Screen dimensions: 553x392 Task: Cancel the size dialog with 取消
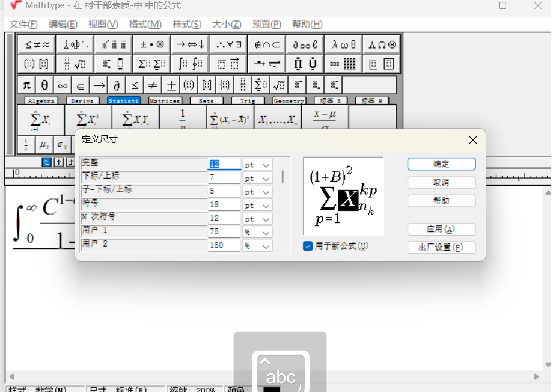pos(441,182)
